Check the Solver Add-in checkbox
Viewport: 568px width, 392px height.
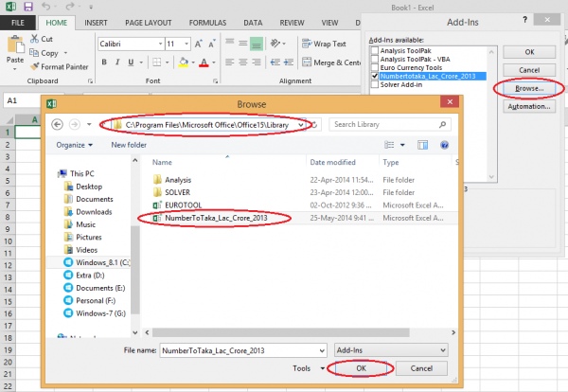[375, 84]
